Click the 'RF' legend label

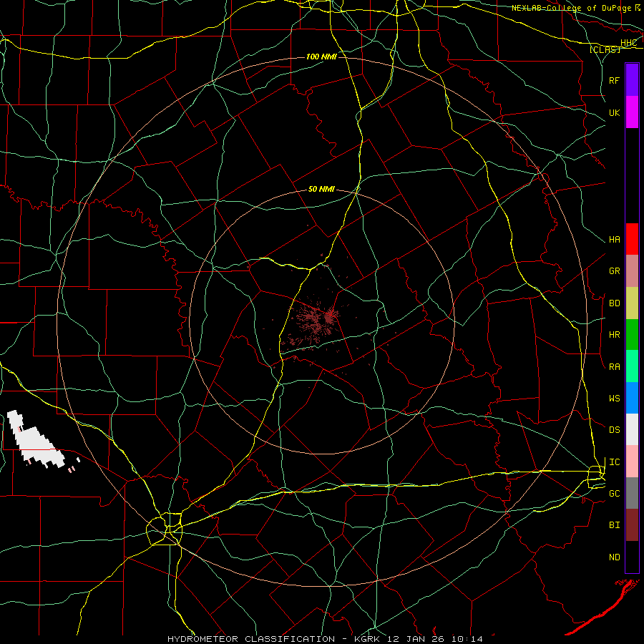pyautogui.click(x=614, y=80)
